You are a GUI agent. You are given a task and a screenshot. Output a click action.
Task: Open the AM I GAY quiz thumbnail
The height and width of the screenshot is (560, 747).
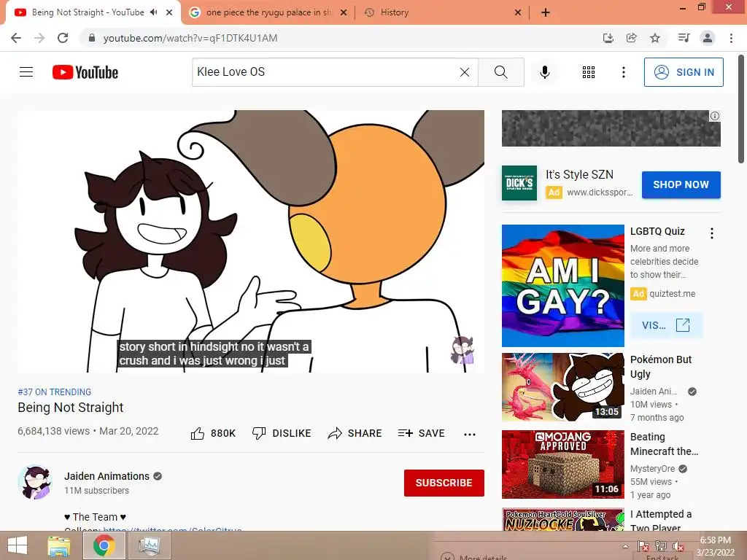pos(562,286)
